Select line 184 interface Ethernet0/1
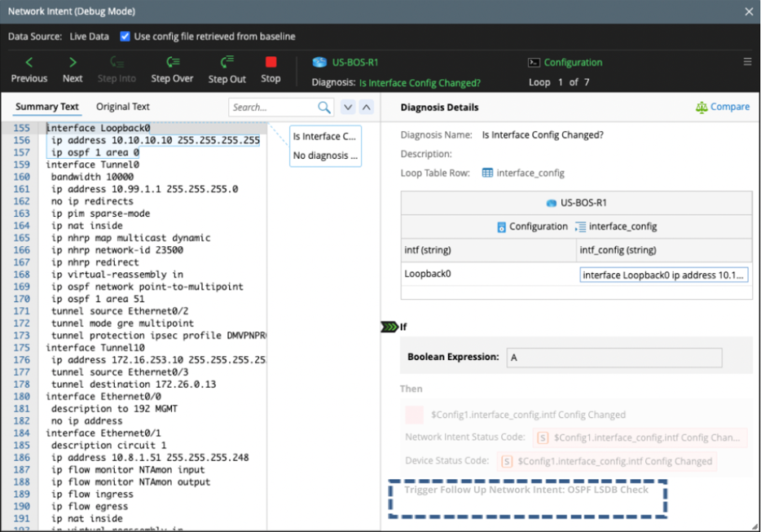The image size is (761, 532). [x=103, y=433]
